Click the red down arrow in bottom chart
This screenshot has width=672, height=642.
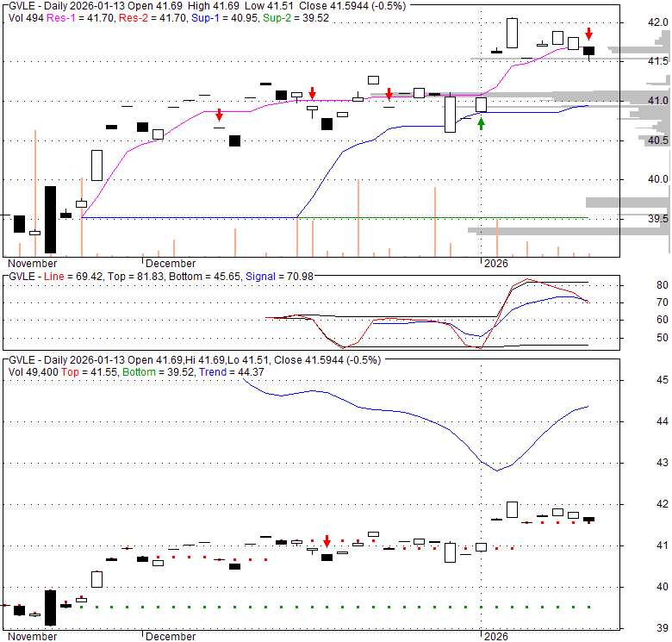[x=327, y=541]
